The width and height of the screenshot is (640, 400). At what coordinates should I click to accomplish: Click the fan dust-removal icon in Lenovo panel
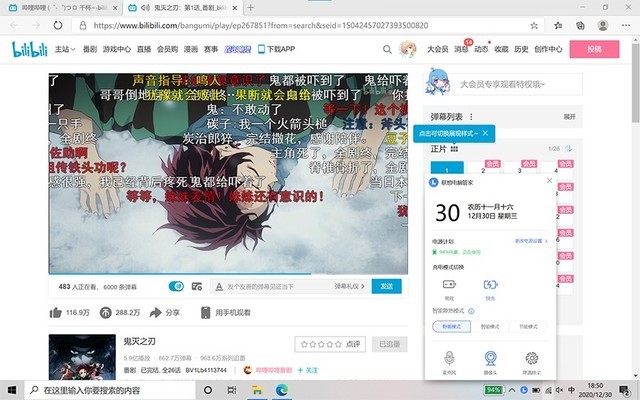coord(531,358)
